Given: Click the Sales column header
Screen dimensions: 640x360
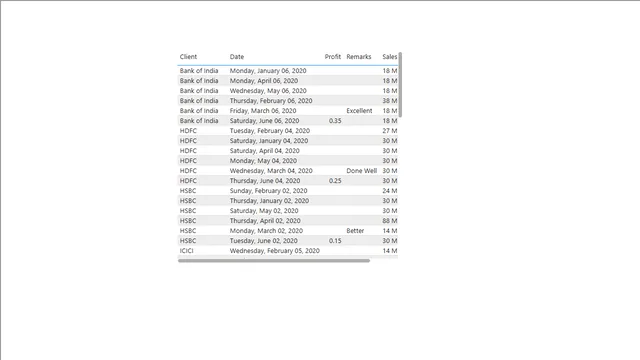Looking at the screenshot, I should [x=390, y=57].
